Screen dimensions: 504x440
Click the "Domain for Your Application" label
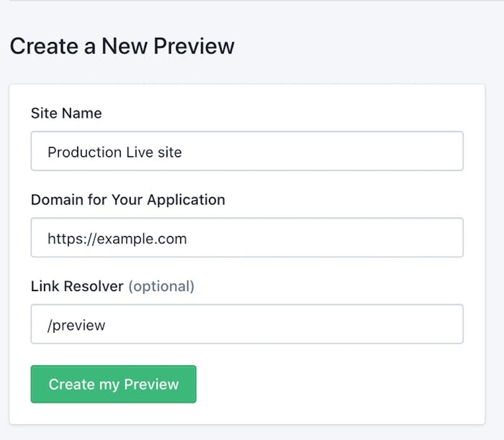click(x=128, y=200)
